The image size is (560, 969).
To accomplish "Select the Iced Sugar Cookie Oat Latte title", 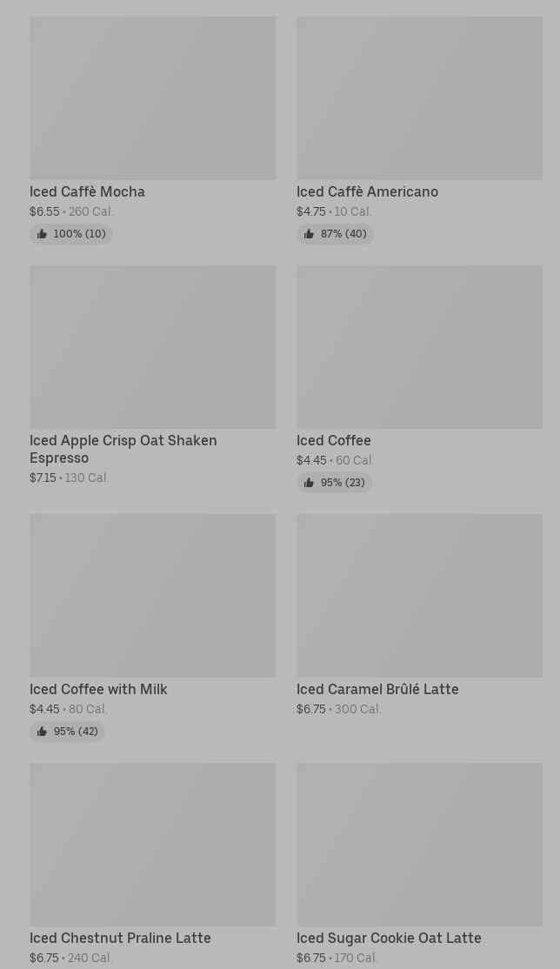I will (x=389, y=938).
